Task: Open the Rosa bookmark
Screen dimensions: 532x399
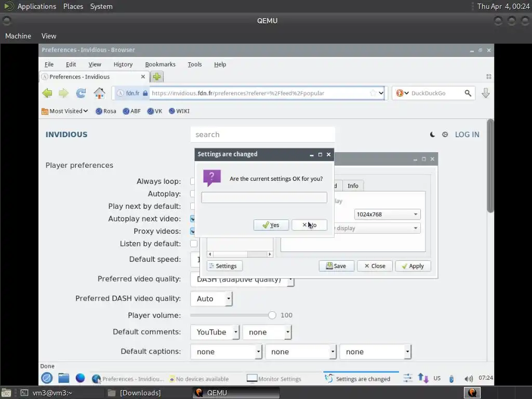Action: click(x=106, y=111)
